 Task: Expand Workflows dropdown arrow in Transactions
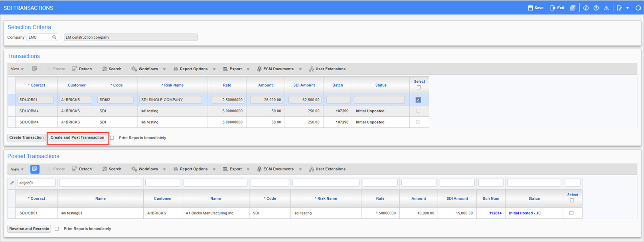[164, 69]
